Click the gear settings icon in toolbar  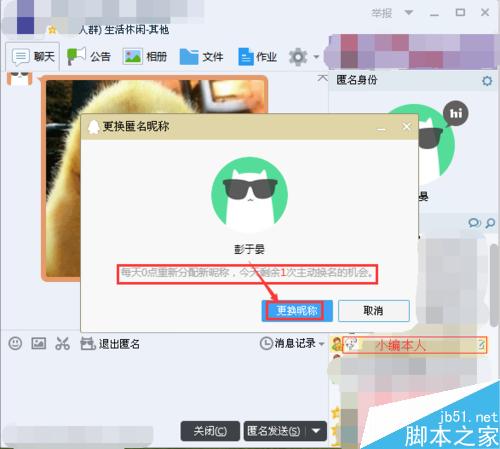click(298, 57)
